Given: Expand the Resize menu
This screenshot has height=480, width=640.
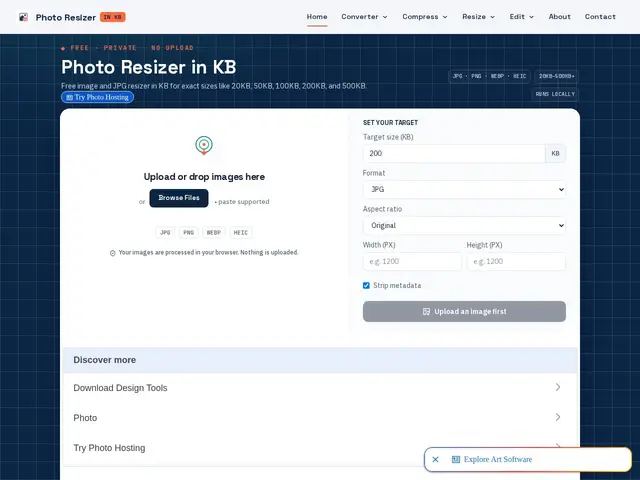Looking at the screenshot, I should coord(478,17).
